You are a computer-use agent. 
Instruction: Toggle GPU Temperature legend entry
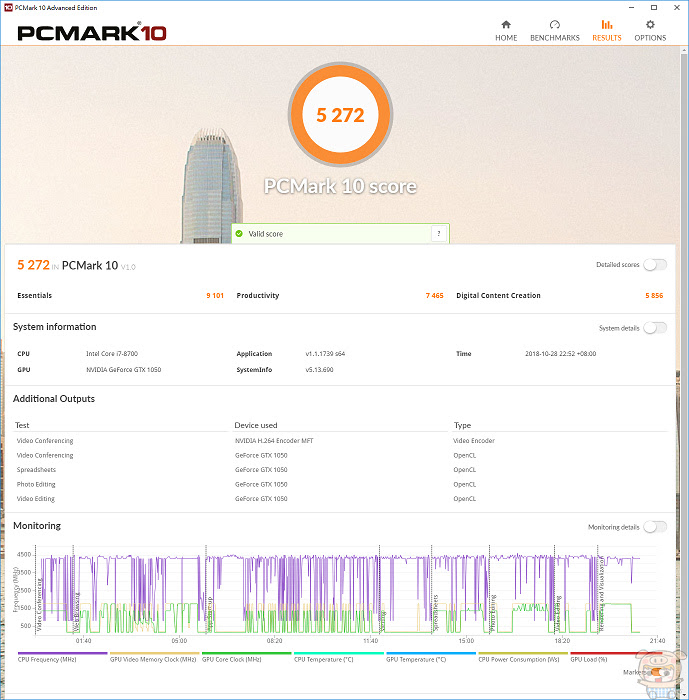coord(430,657)
